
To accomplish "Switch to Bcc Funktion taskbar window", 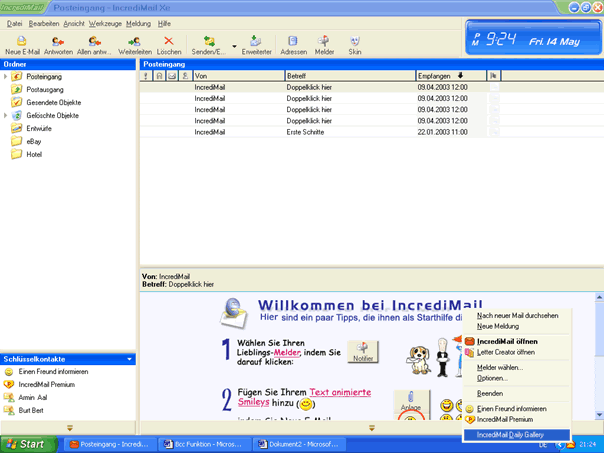I will click(204, 444).
